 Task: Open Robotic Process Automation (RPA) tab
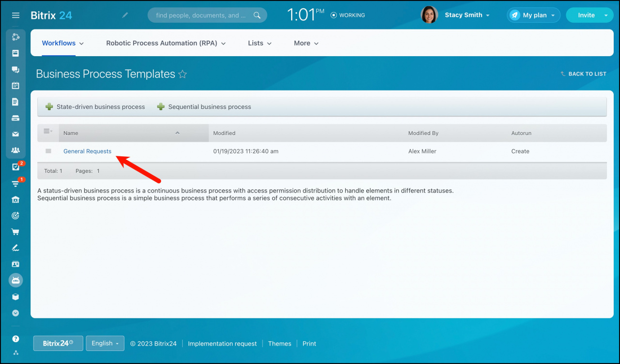[x=166, y=43]
